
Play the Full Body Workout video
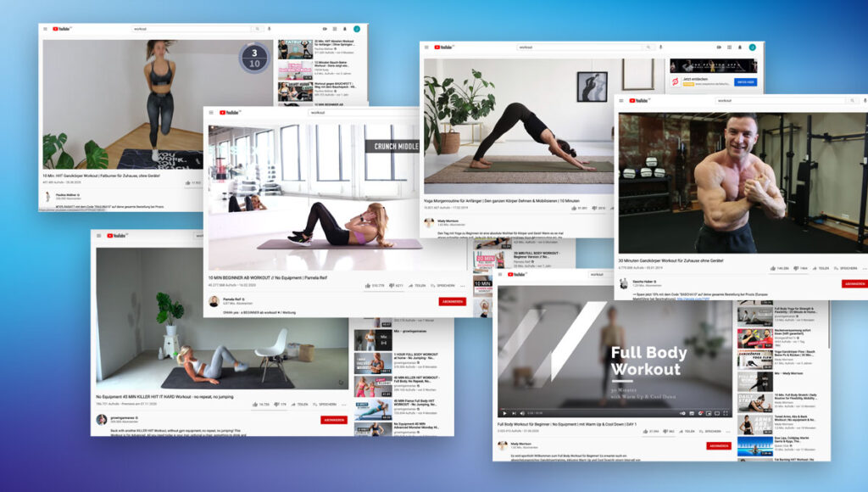point(504,413)
